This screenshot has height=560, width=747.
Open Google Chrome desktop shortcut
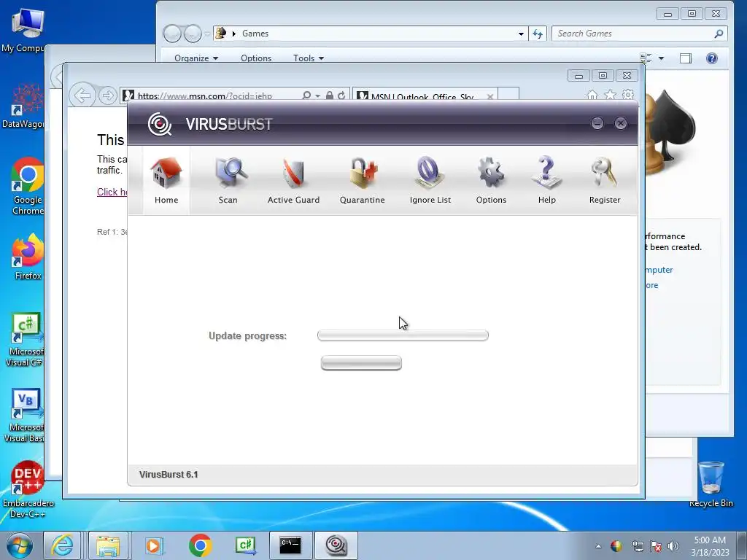27,186
